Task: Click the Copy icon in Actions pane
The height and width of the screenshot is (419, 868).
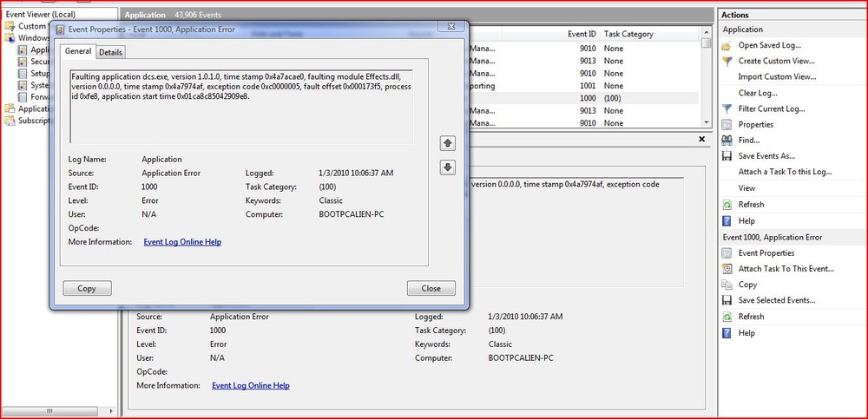Action: click(727, 285)
